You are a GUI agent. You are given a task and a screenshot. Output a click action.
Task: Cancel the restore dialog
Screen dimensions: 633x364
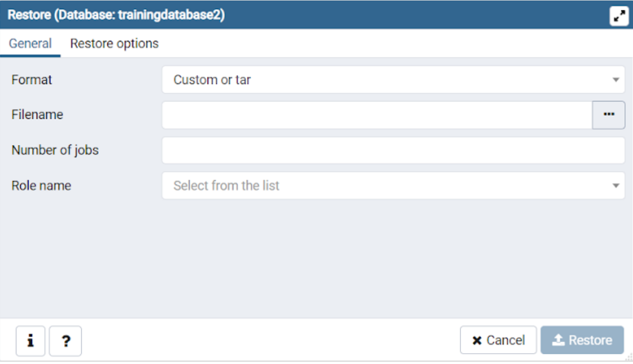click(x=498, y=340)
